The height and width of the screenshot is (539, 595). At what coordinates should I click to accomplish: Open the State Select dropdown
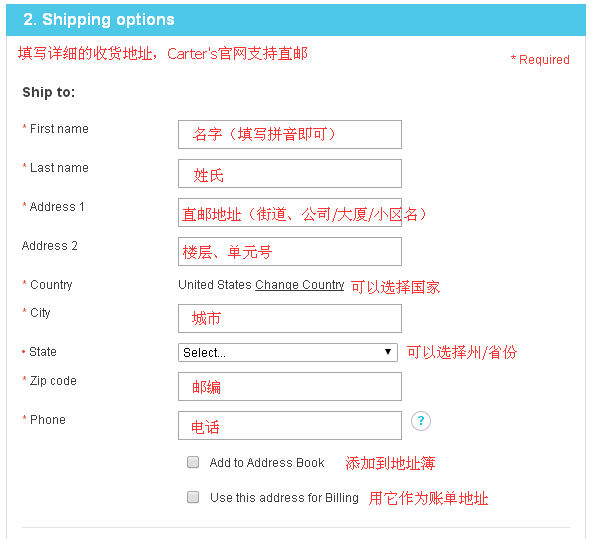(x=288, y=353)
